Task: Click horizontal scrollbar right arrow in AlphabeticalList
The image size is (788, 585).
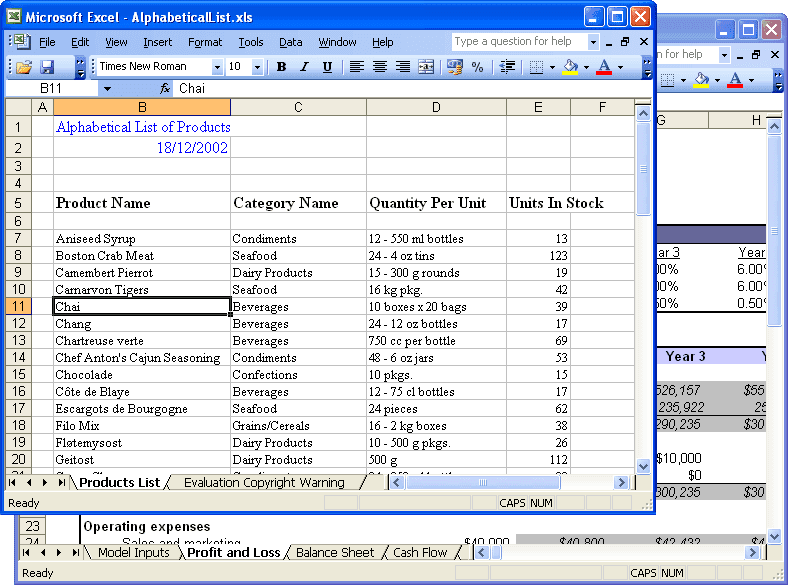Action: point(621,483)
